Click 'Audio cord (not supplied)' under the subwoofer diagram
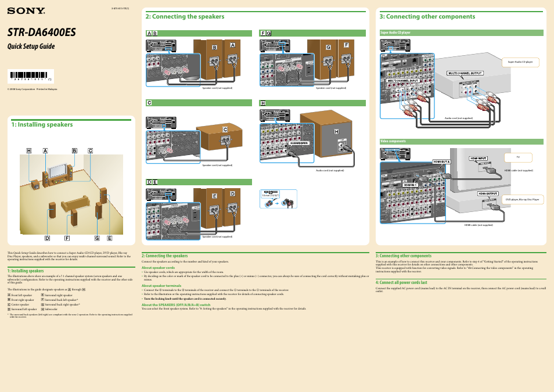554x392 pixels. [x=330, y=170]
